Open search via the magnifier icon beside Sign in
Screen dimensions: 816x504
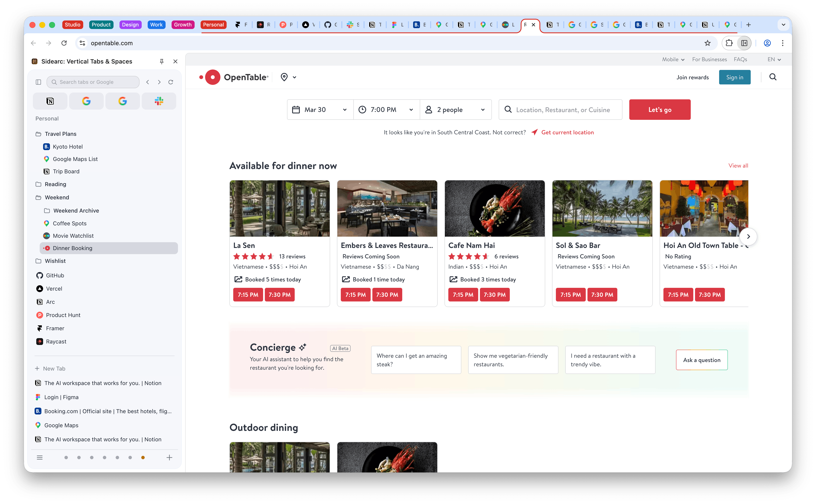point(773,77)
